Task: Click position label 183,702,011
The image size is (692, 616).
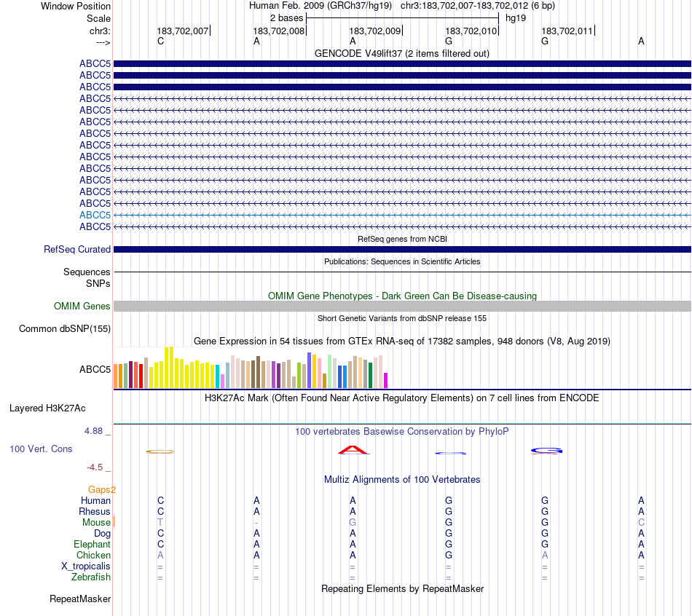Action: tap(567, 31)
